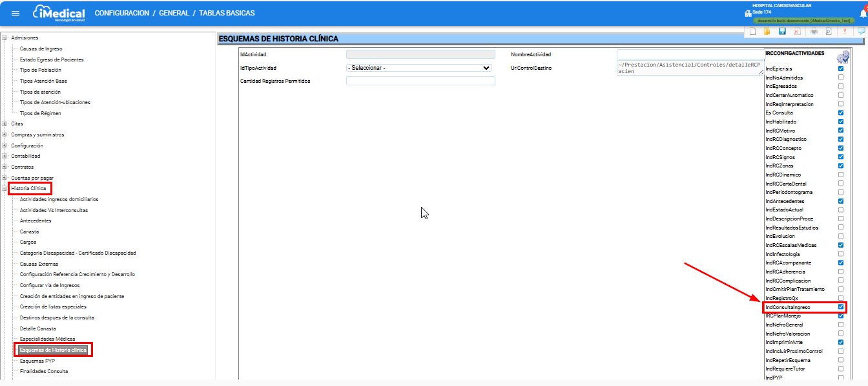Open the hamburger navigation menu
The image size is (868, 386).
[15, 14]
